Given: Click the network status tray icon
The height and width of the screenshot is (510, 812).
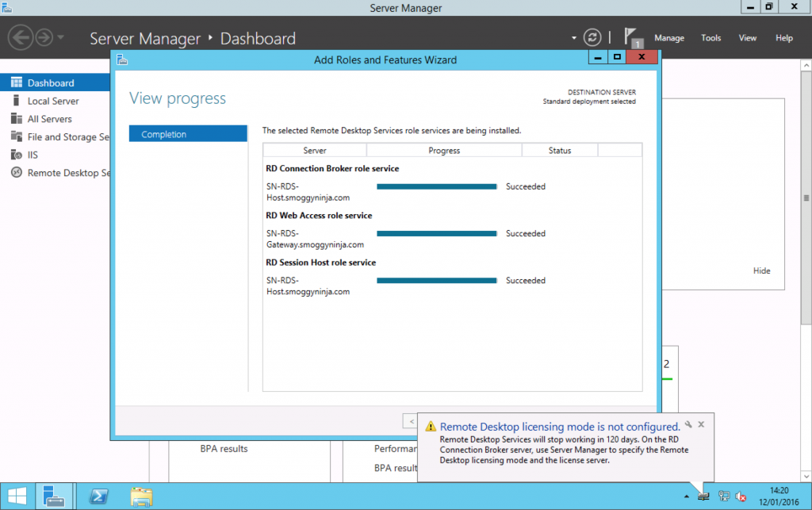Looking at the screenshot, I should [723, 496].
